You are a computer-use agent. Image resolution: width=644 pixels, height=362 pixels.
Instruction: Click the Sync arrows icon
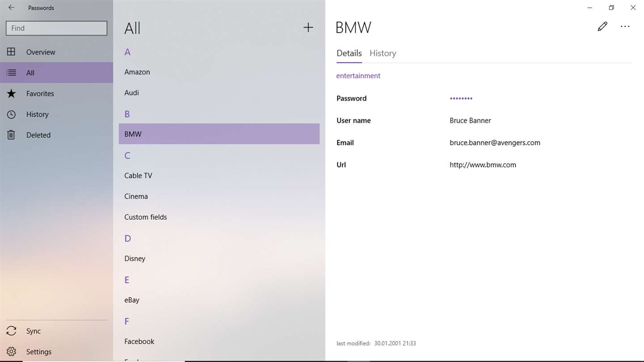[11, 331]
